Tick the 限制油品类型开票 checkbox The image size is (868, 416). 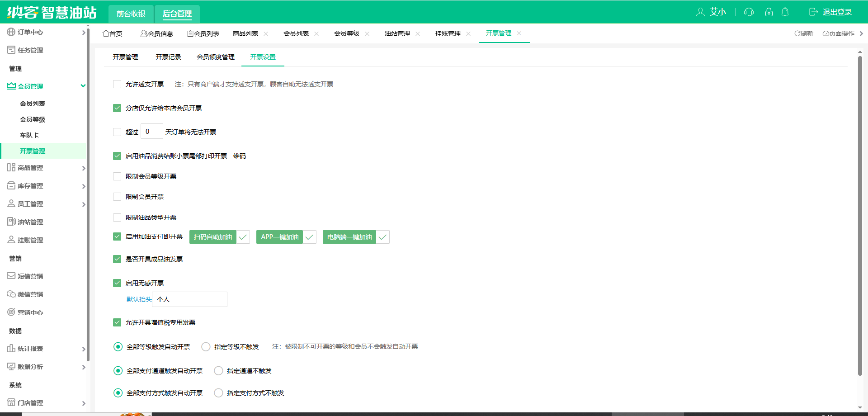point(117,217)
